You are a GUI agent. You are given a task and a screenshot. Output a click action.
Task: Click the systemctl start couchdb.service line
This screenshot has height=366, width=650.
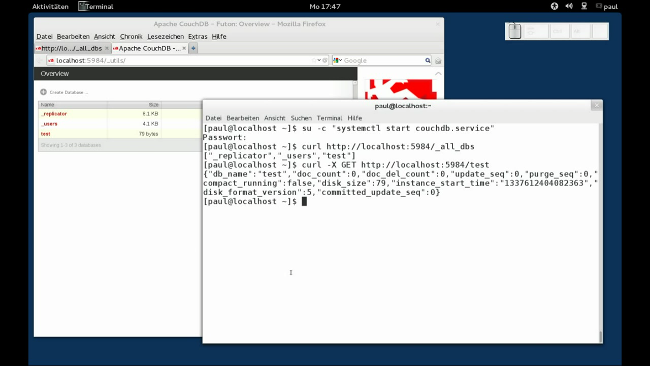(349, 128)
